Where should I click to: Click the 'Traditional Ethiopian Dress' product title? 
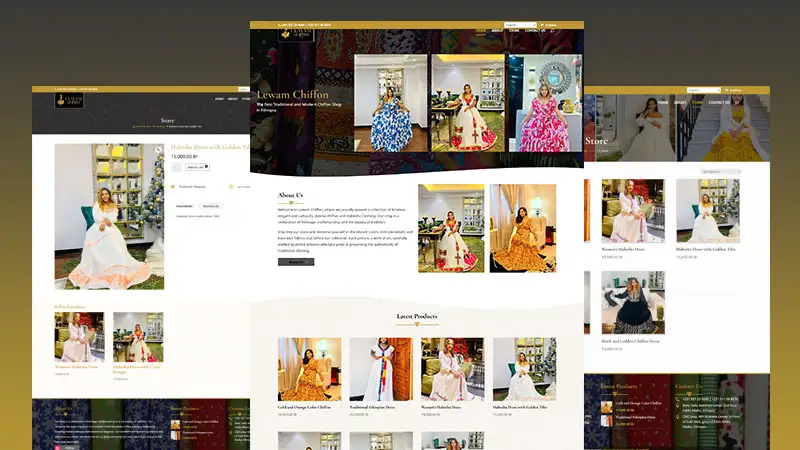372,407
